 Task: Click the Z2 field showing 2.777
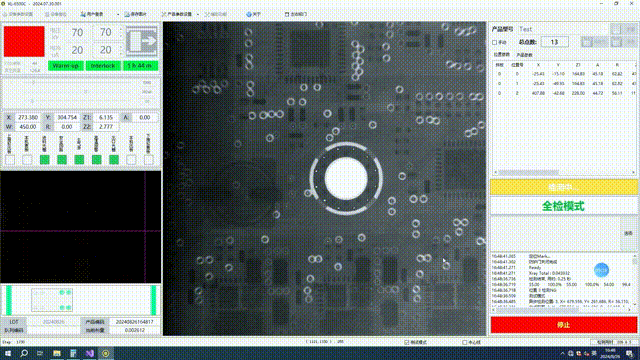(106, 127)
